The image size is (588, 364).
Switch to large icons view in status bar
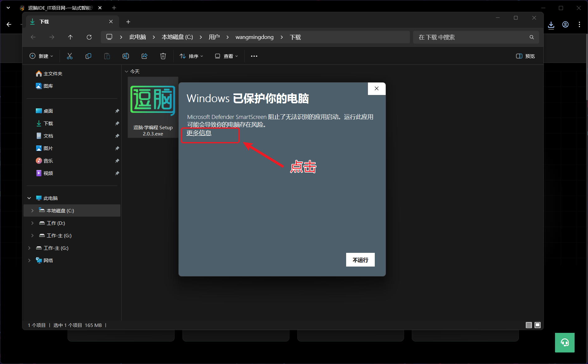tap(538, 325)
